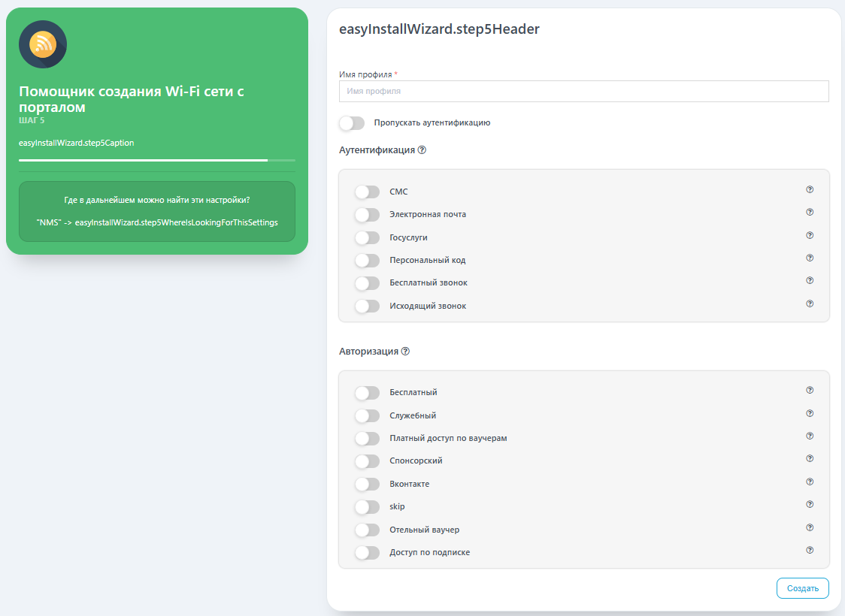
Task: Click Где в дальнейшем можно найти question
Action: (x=157, y=200)
